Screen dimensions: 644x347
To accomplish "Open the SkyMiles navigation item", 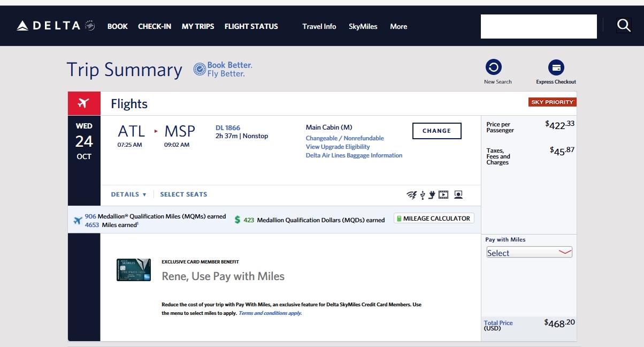I will coord(363,26).
